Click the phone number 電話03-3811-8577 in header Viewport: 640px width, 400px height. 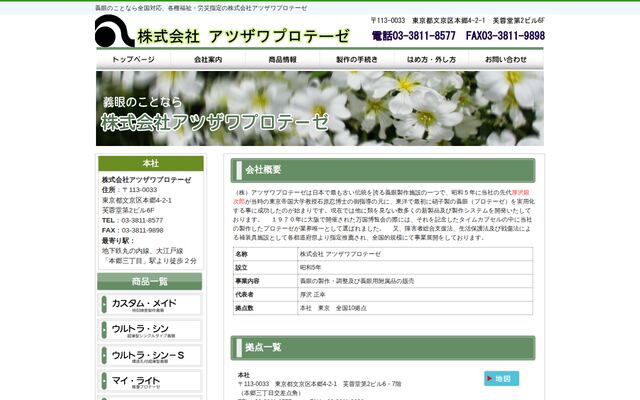[413, 36]
